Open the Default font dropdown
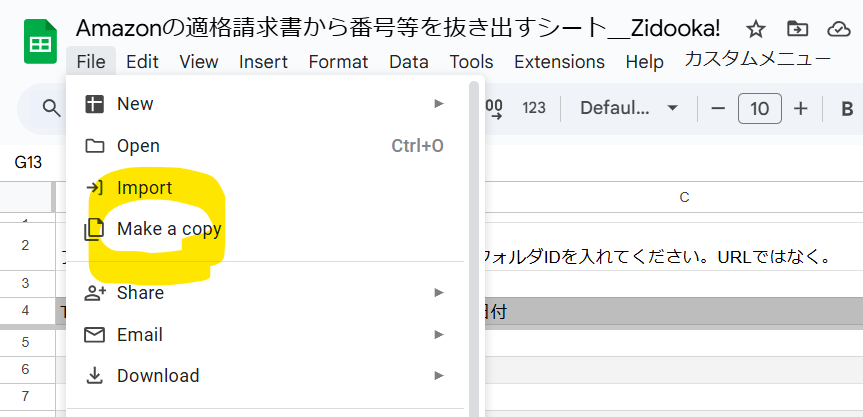The height and width of the screenshot is (417, 863). coord(629,108)
